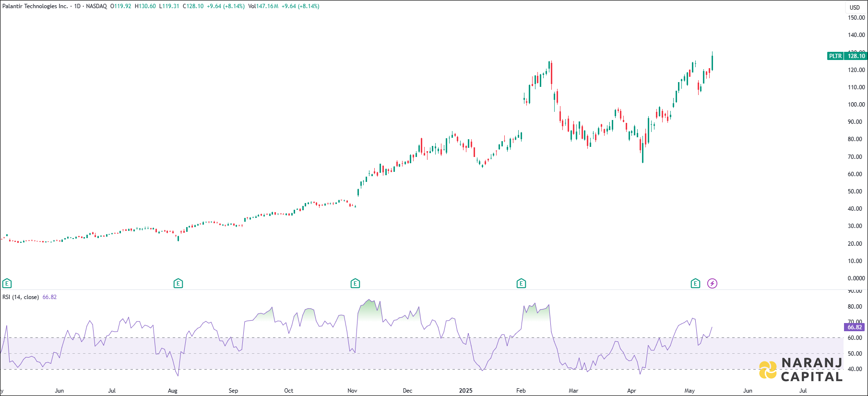The height and width of the screenshot is (396, 868).
Task: Click the 140.00 price axis label
Action: (x=856, y=35)
